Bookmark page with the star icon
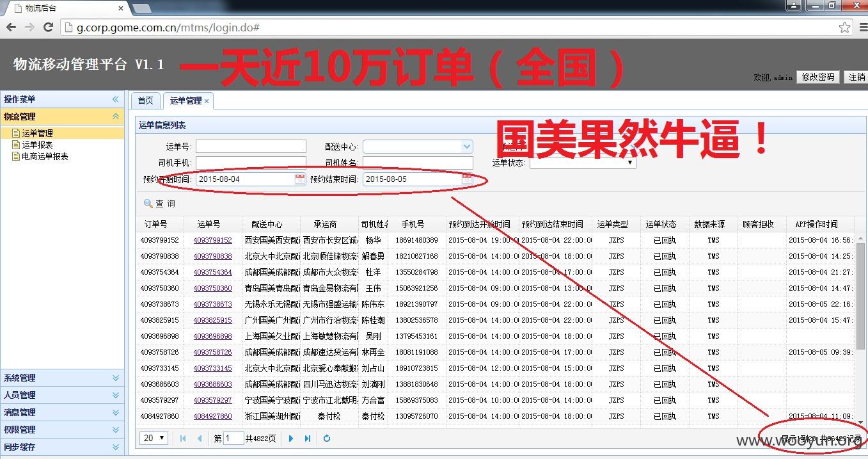 pos(844,28)
